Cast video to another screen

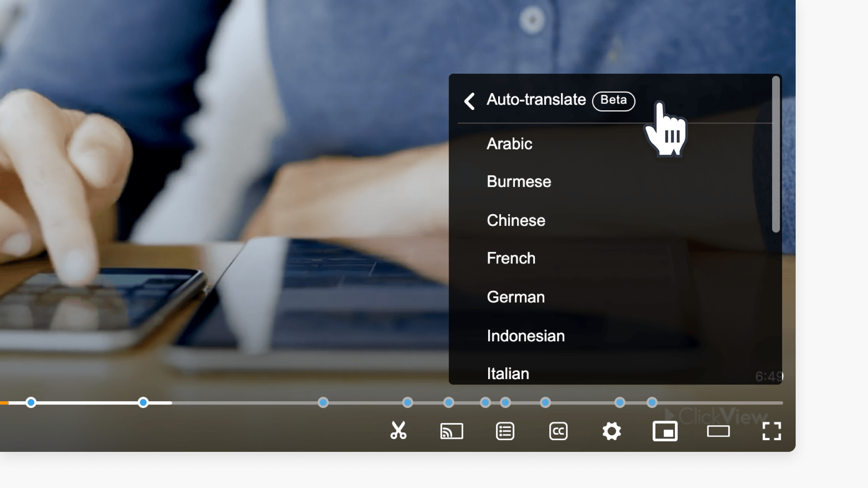pos(452,431)
